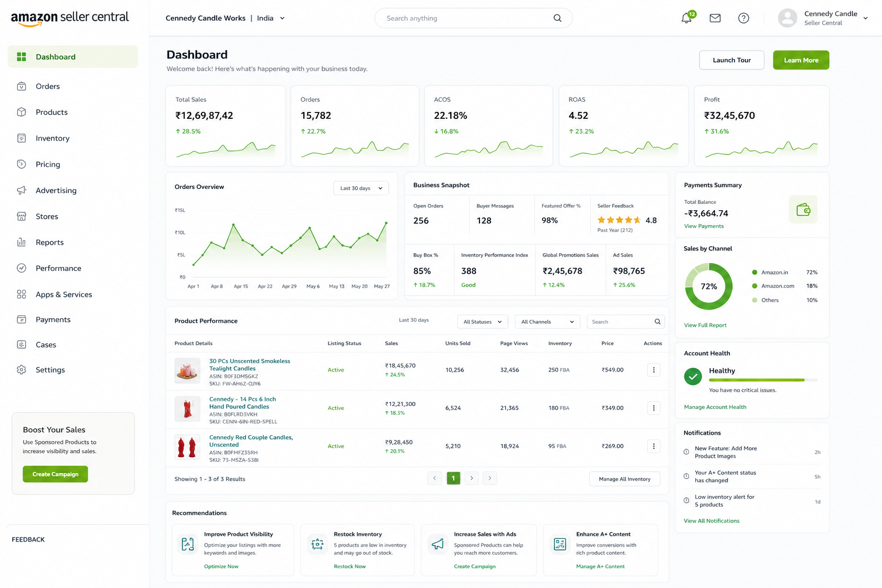882x588 pixels.
Task: Open actions menu for Red Couple Candles
Action: [x=653, y=446]
